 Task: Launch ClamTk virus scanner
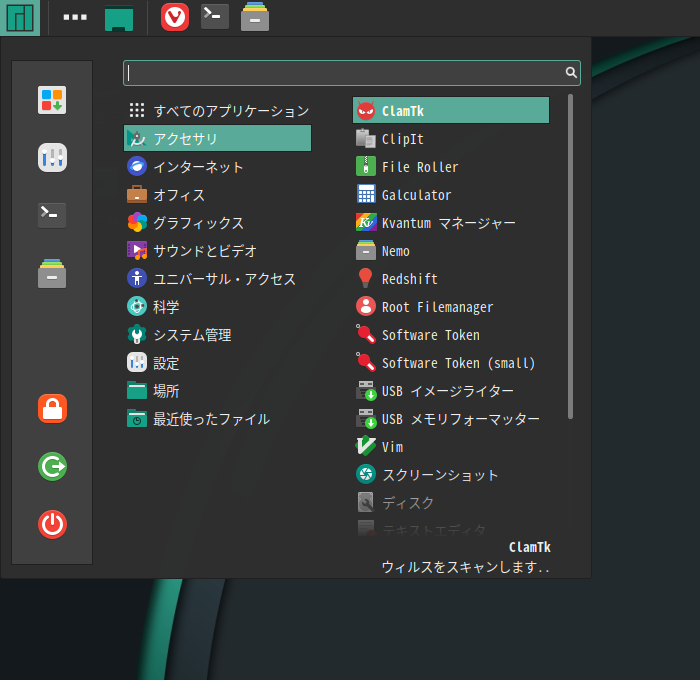point(450,111)
